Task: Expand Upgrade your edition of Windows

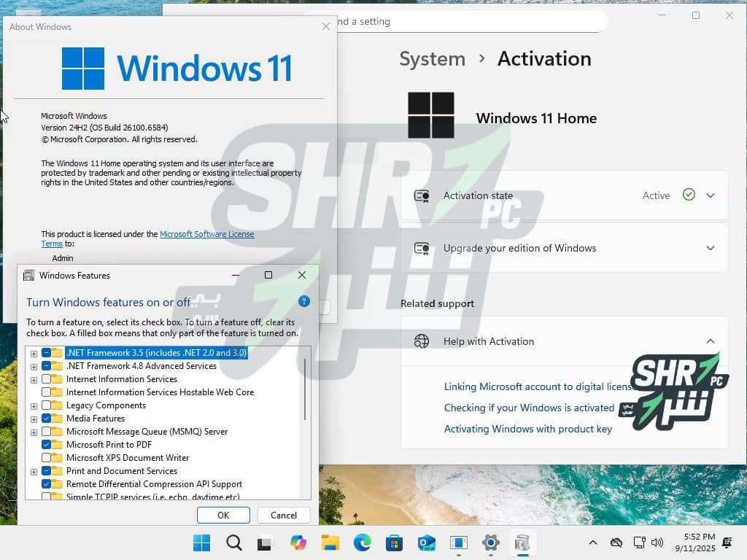Action: [710, 248]
